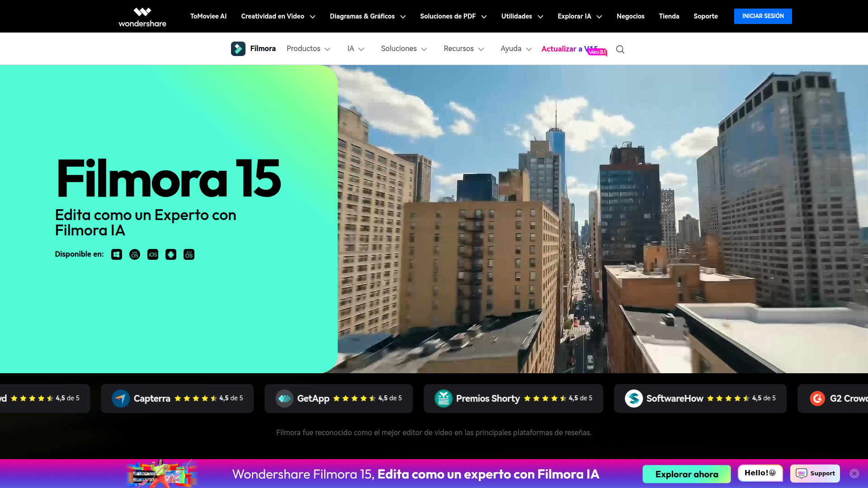Viewport: 868px width, 488px height.
Task: Click the Actualizar a V15 link
Action: [569, 49]
